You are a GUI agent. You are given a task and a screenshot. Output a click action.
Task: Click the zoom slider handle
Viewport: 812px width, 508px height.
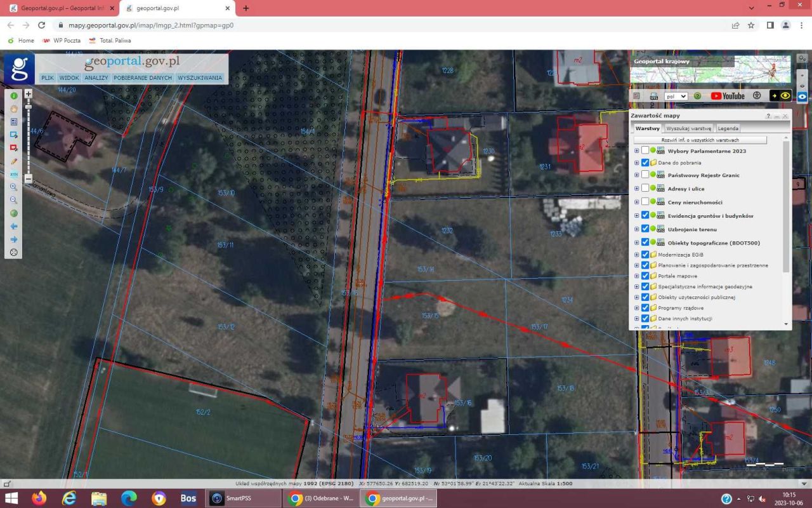point(28,107)
